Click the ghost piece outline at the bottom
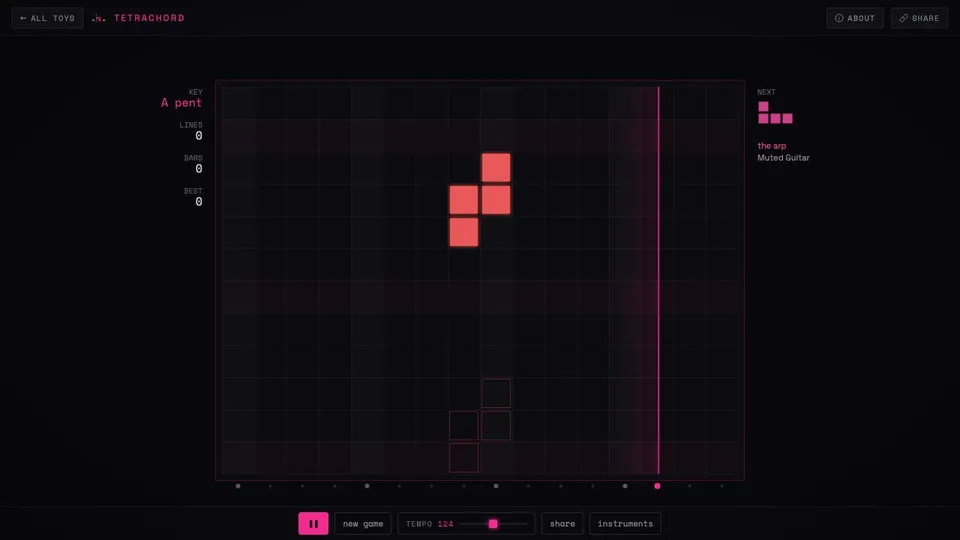The width and height of the screenshot is (960, 540). click(480, 426)
